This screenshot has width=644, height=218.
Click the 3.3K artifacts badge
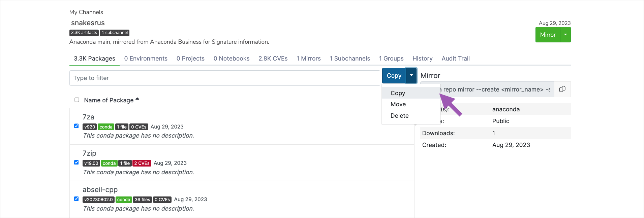(84, 33)
